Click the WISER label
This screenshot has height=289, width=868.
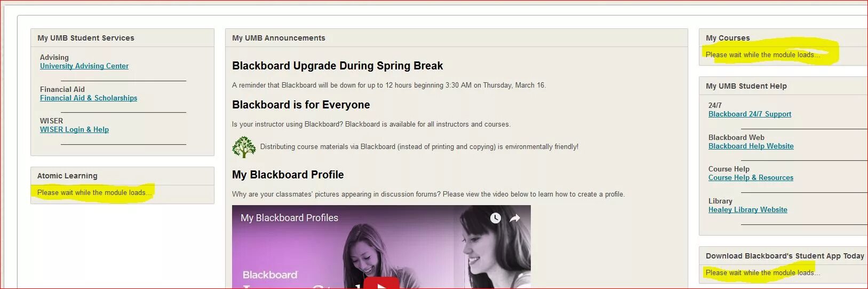coord(51,121)
